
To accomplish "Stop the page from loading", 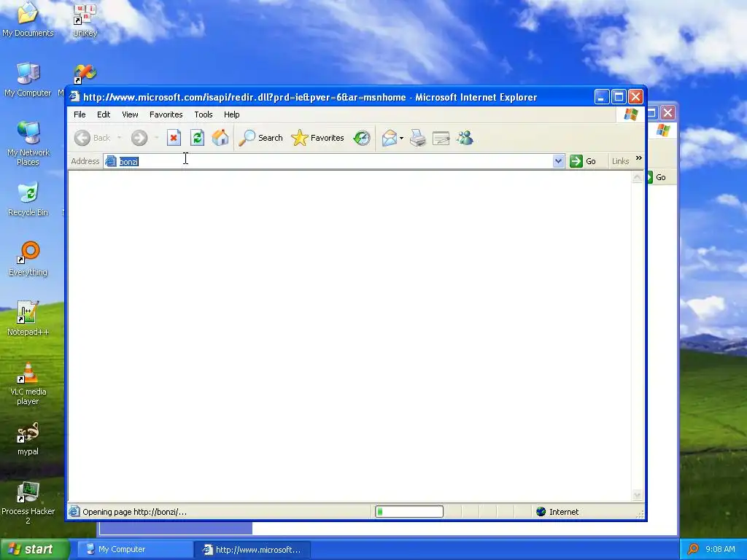I will pyautogui.click(x=174, y=138).
